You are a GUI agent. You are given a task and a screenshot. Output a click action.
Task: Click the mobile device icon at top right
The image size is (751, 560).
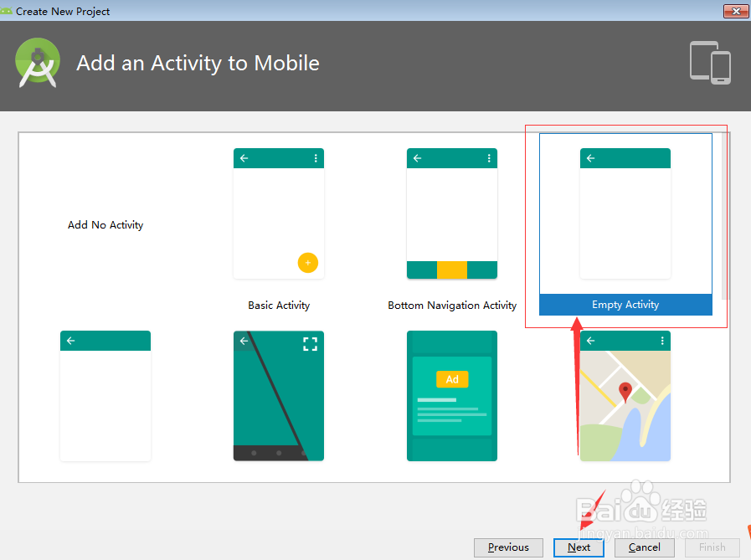[710, 63]
